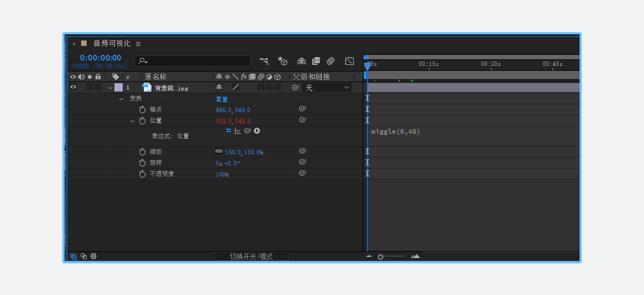Show expression post-graph icon
The height and width of the screenshot is (295, 644).
238,130
